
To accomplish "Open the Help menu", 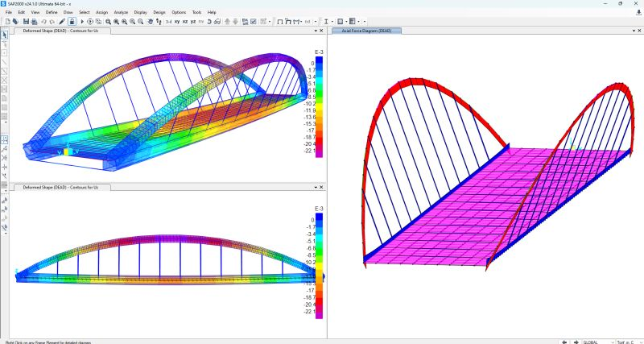I will (x=212, y=12).
